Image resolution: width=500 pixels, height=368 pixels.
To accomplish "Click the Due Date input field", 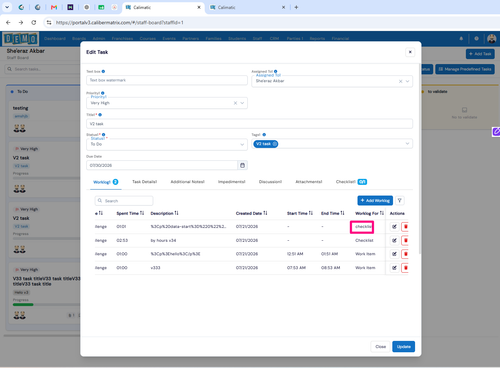I will click(162, 165).
